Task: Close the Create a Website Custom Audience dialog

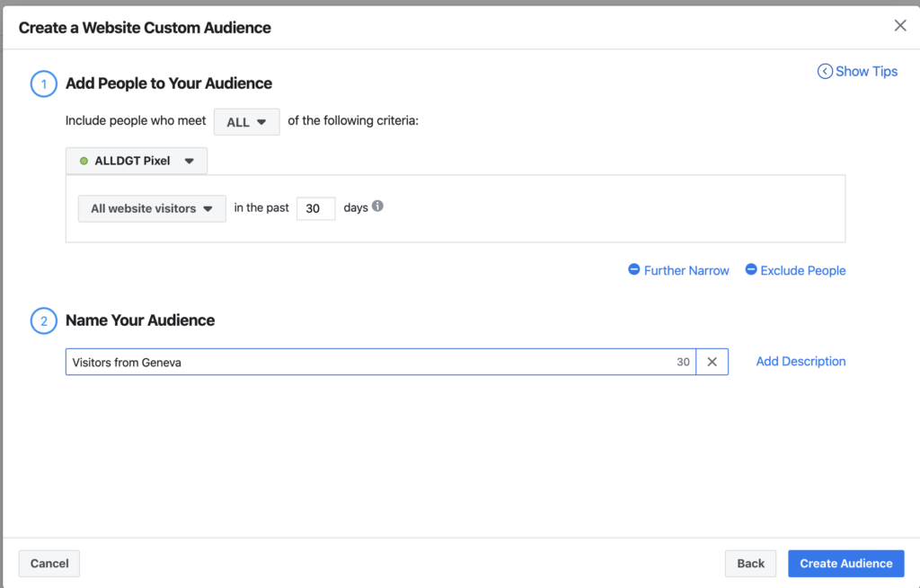Action: coord(900,25)
